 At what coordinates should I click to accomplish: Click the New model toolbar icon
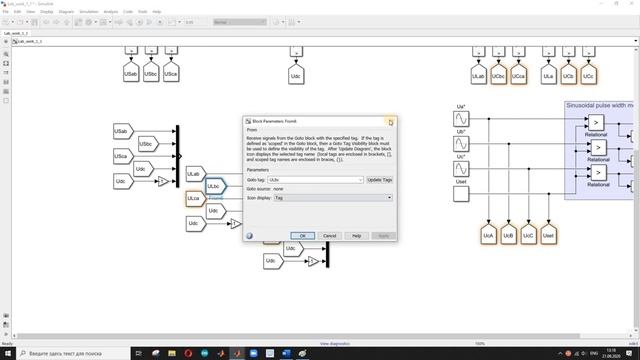6,22
